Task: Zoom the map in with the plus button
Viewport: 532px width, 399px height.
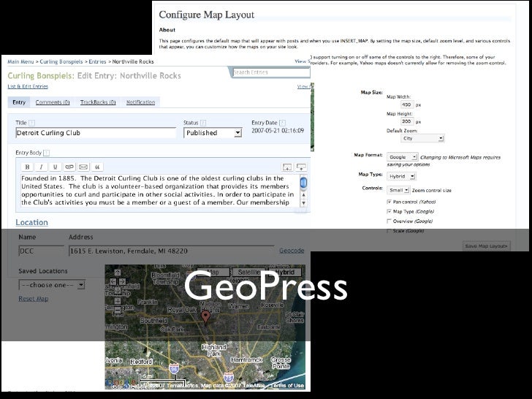Action: [118, 300]
